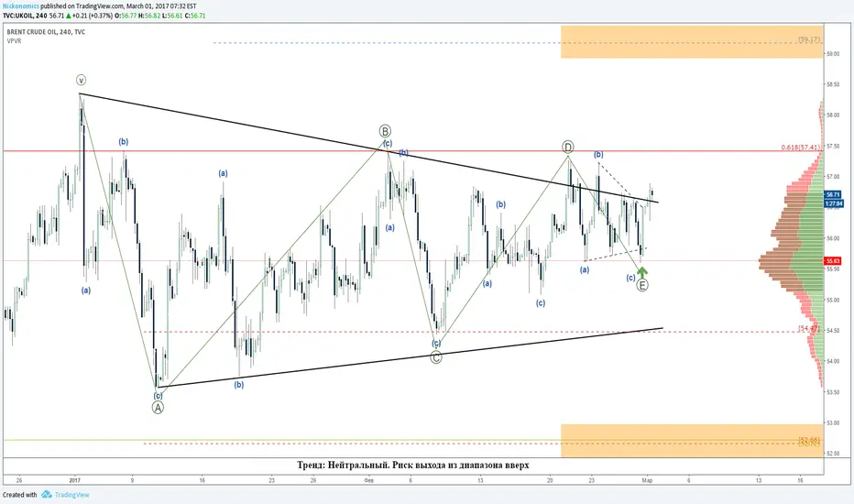The width and height of the screenshot is (854, 504).
Task: Open the 'Created with TradingView' link
Action: (46, 495)
